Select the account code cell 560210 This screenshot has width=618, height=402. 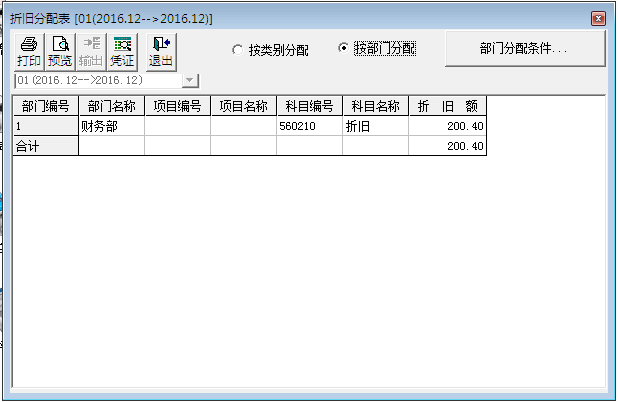309,127
